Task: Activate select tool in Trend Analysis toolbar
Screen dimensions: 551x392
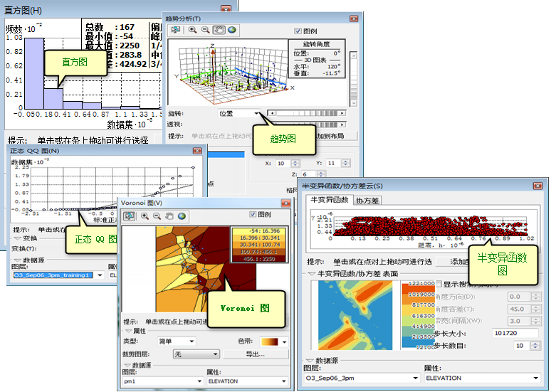Action: tap(175, 30)
